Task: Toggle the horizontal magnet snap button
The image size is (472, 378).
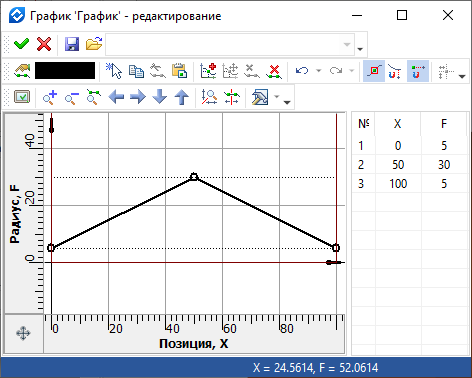Action: (x=417, y=71)
